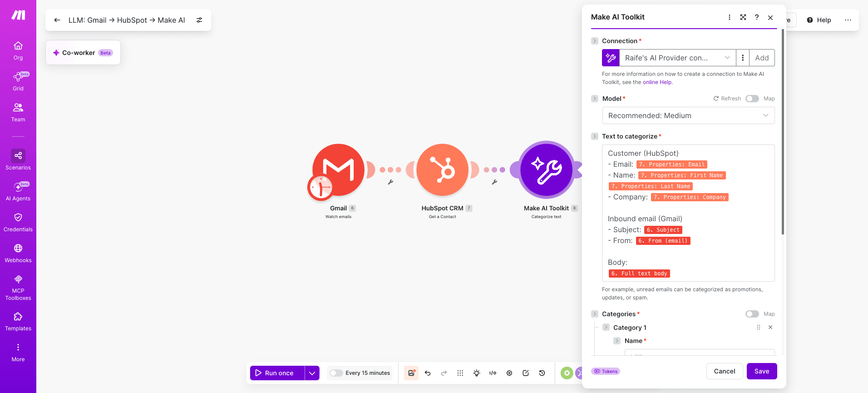Open the Org home page

(x=18, y=50)
